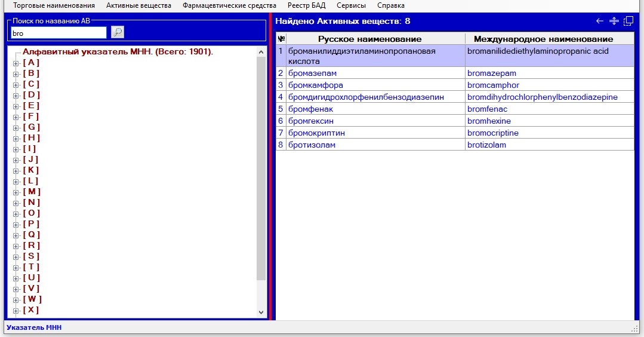Click the search field containing bro

pyautogui.click(x=58, y=33)
